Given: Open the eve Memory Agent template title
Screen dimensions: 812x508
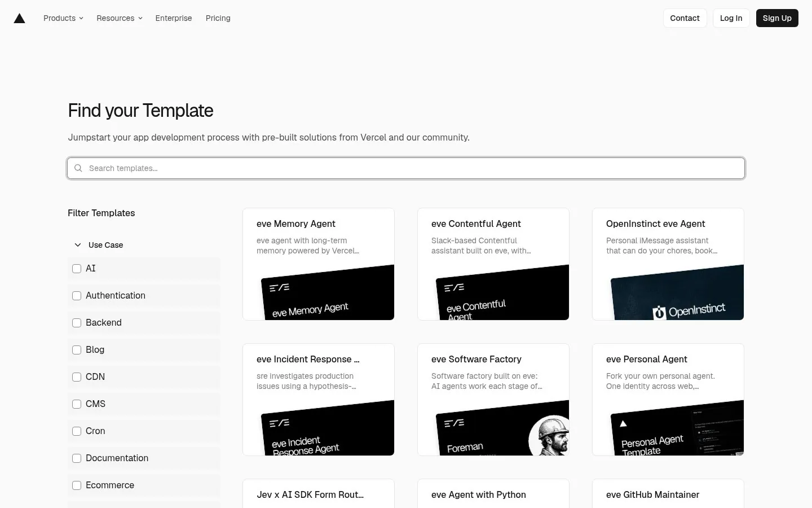Looking at the screenshot, I should (296, 224).
